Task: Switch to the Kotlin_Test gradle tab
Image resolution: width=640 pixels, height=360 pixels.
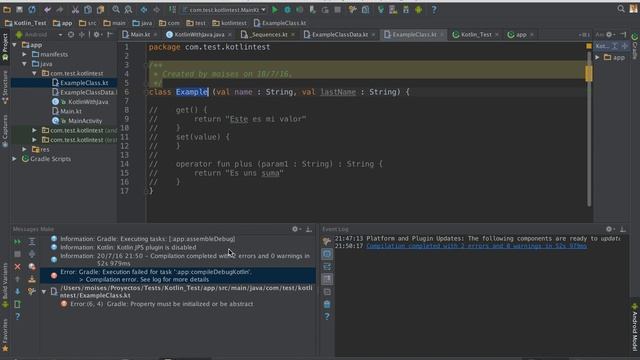Action: click(476, 35)
